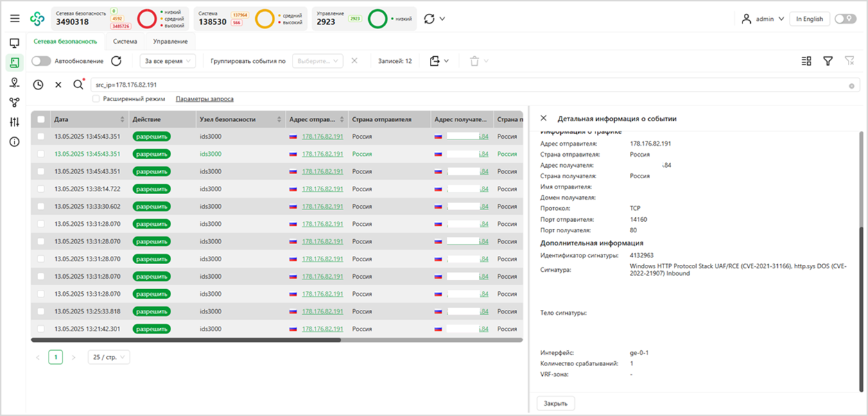Click the horizontal scrollbar below the table

coord(186,340)
